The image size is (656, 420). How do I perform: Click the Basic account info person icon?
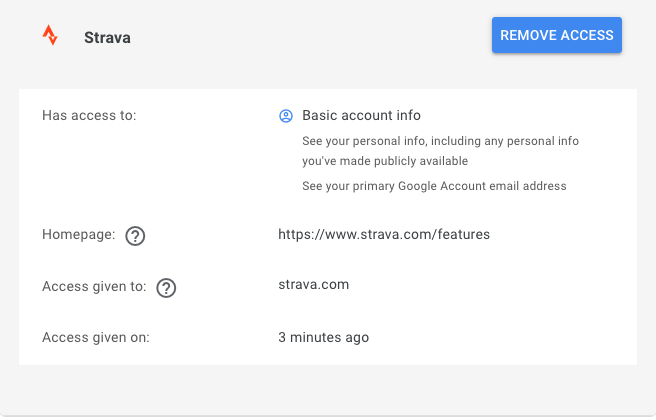pos(286,116)
